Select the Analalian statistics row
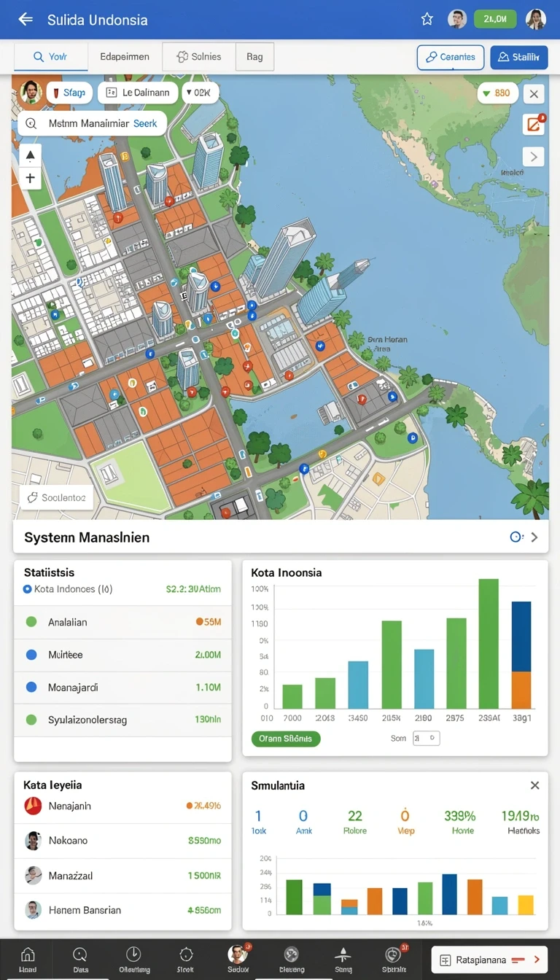This screenshot has width=560, height=980. coord(122,622)
